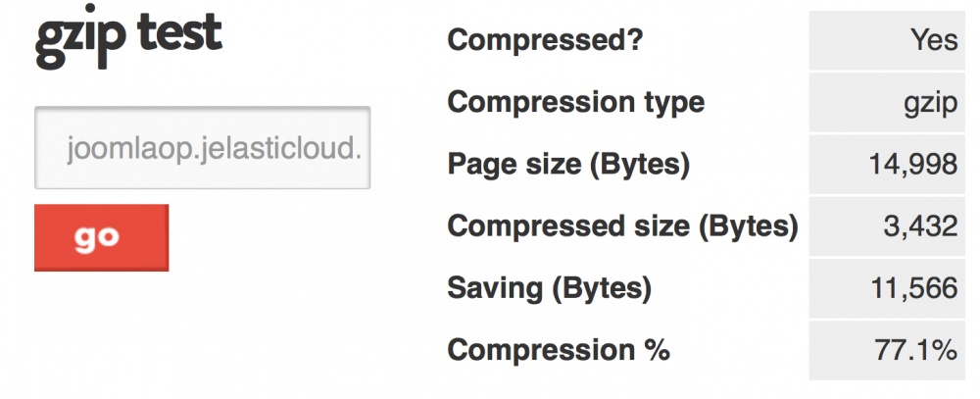Click the "Page size" label text
The image size is (980, 399).
[513, 165]
